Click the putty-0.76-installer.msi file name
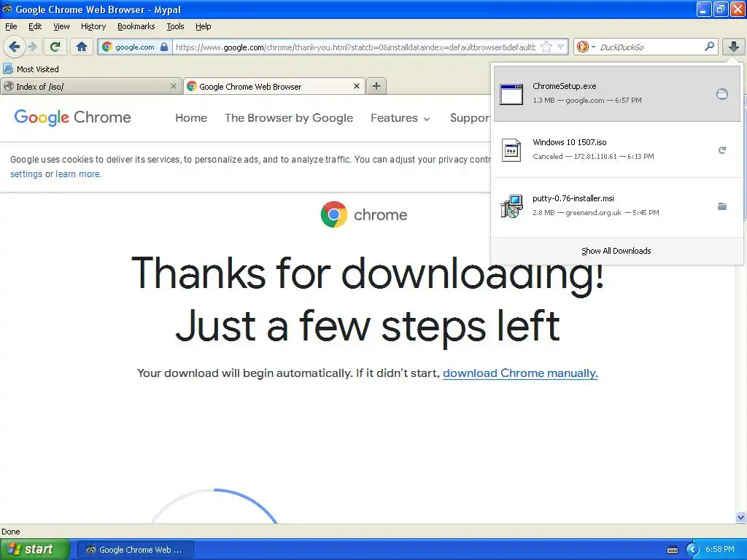The image size is (747, 560). pos(573,198)
